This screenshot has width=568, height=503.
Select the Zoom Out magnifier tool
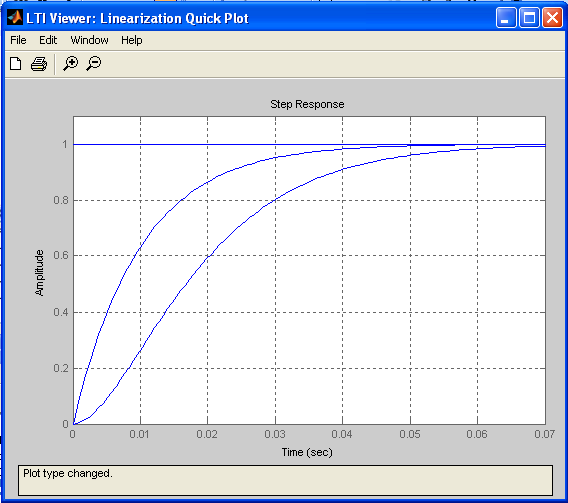pos(94,64)
